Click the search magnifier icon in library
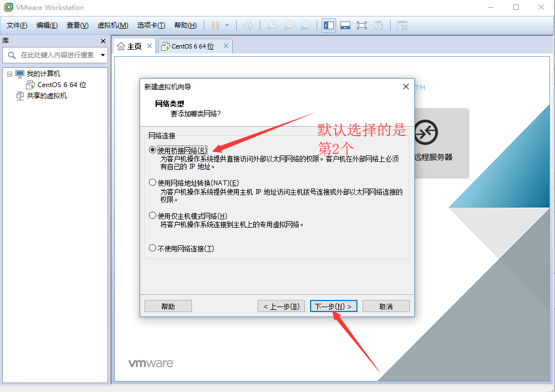This screenshot has height=392, width=555. tap(12, 55)
